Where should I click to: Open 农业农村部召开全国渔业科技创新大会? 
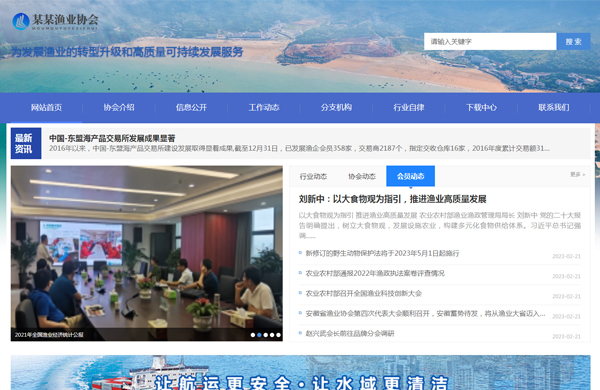(364, 294)
